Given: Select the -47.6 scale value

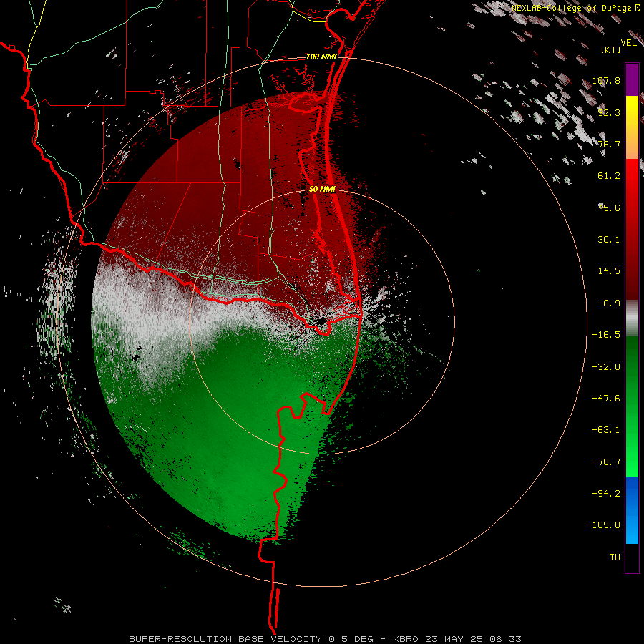Looking at the screenshot, I should click(606, 399).
